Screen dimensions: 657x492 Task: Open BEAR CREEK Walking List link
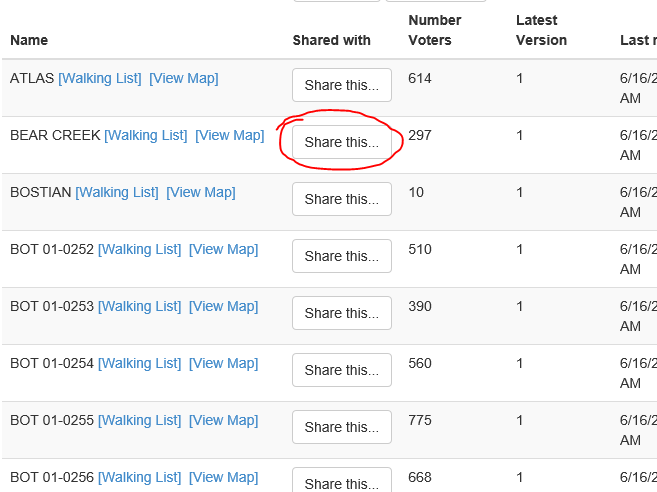point(146,135)
